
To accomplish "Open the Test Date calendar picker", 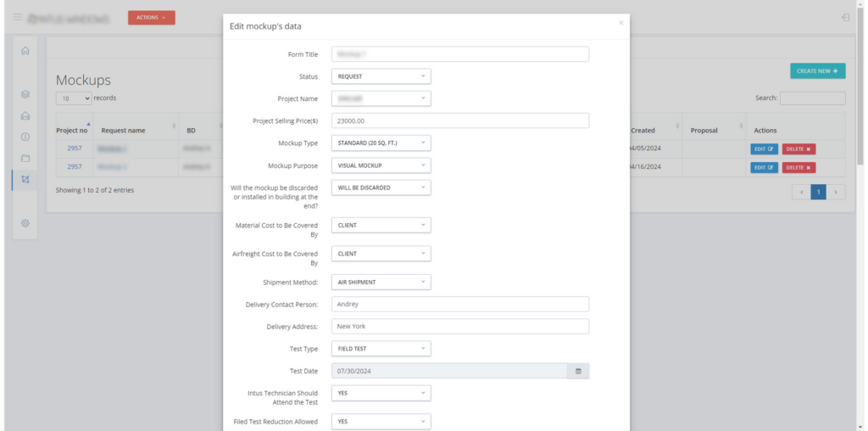I will [578, 371].
